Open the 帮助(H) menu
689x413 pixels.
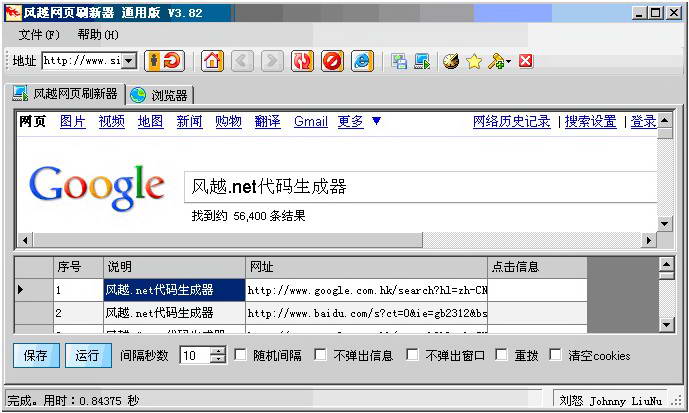click(98, 35)
